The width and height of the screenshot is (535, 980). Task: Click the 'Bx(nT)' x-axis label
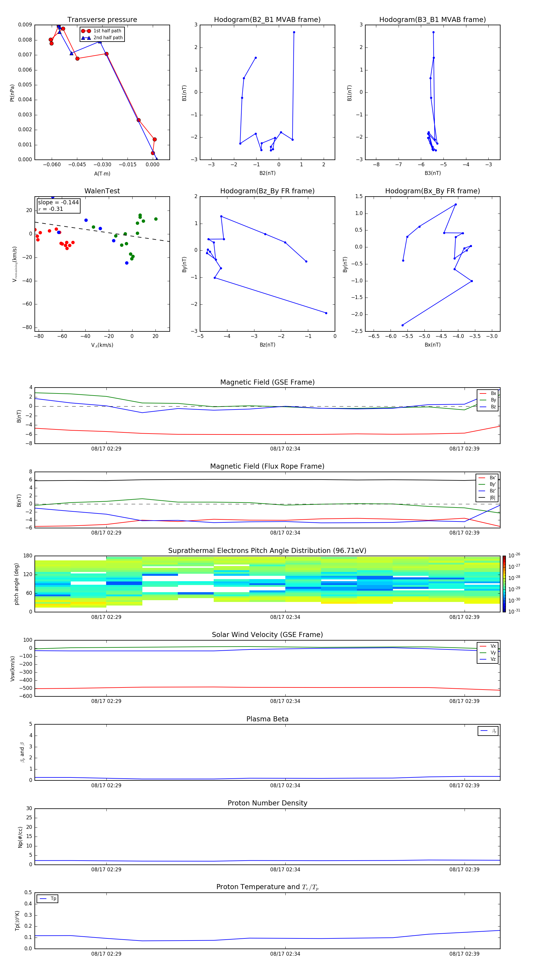432,345
